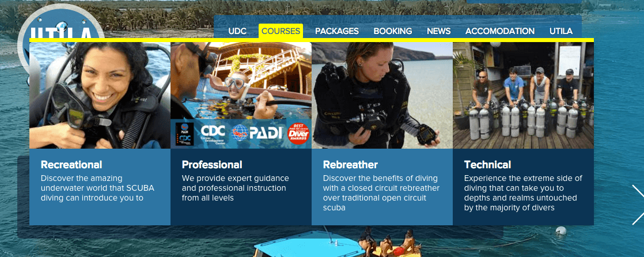Go to the BOOKING menu item
The width and height of the screenshot is (644, 257).
point(393,31)
